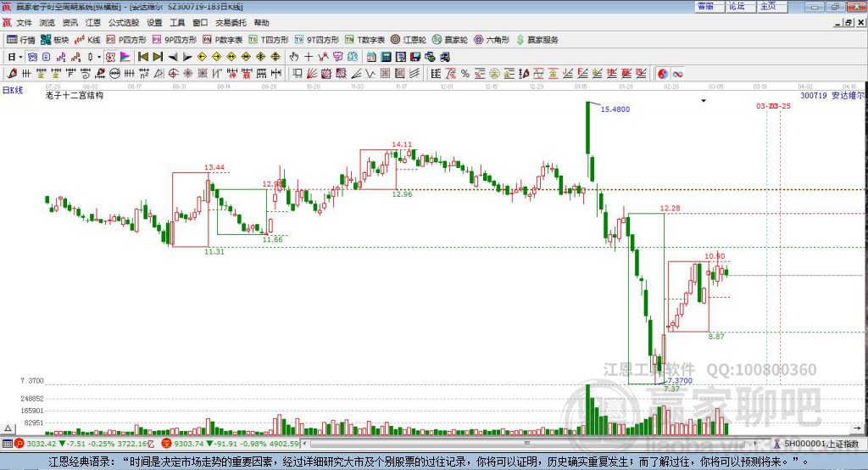Viewport: 868px width, 470px height.
Task: Open the 江恩轮 Gann wheel
Action: point(409,40)
